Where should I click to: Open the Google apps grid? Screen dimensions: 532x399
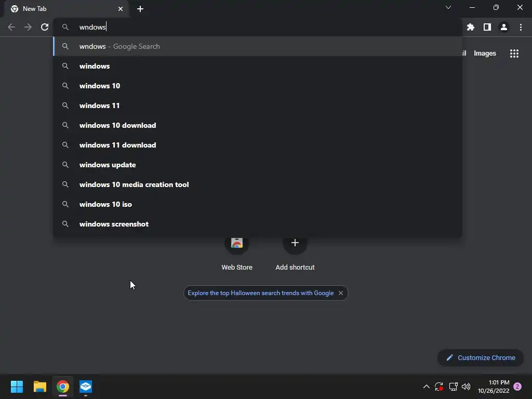[514, 54]
